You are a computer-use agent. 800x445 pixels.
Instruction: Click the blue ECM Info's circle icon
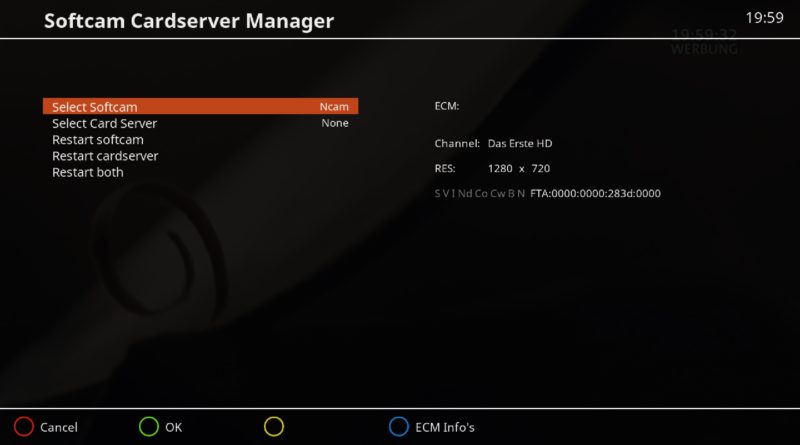point(398,427)
